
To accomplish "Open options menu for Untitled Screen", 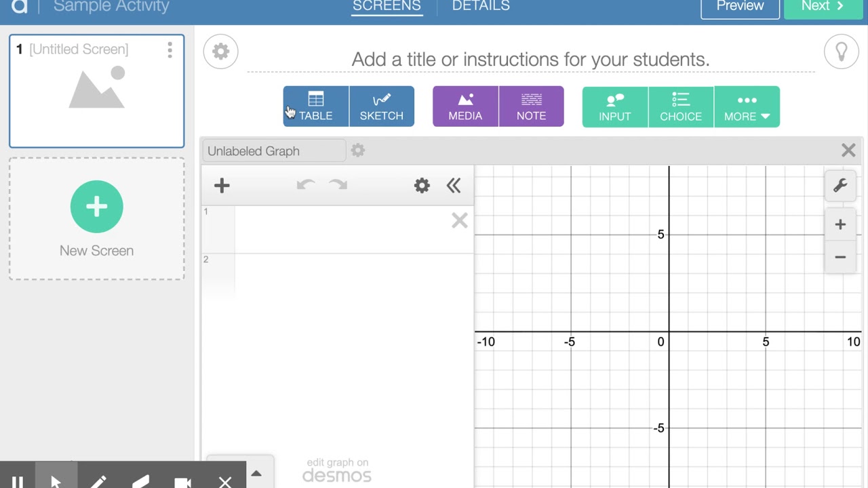I will [170, 49].
